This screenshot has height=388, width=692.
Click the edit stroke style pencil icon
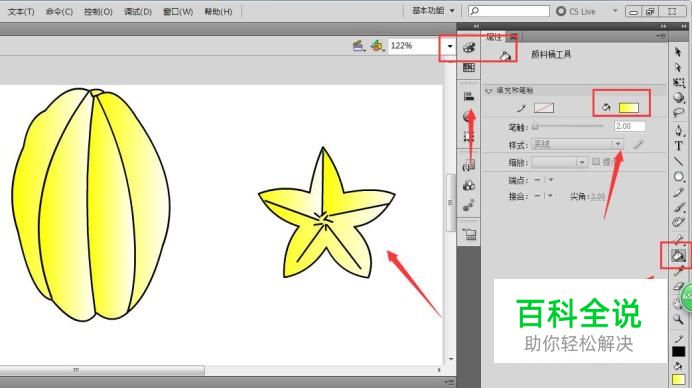coord(638,144)
